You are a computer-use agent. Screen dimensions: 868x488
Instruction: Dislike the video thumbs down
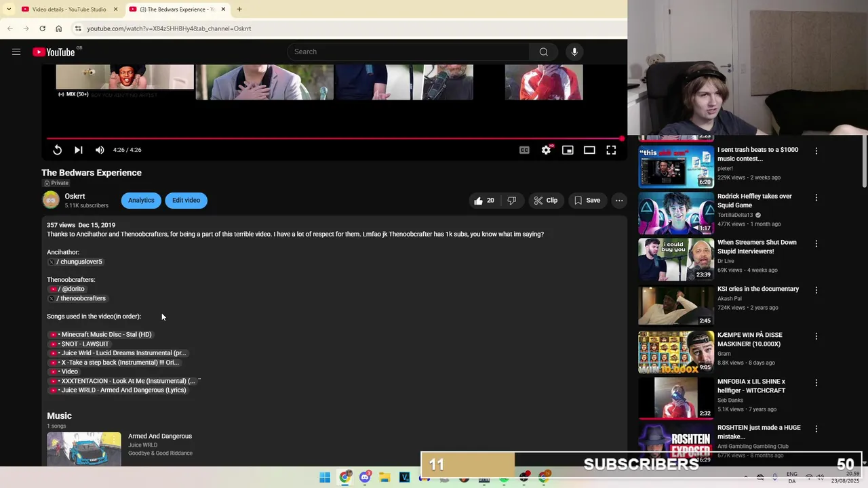point(512,200)
